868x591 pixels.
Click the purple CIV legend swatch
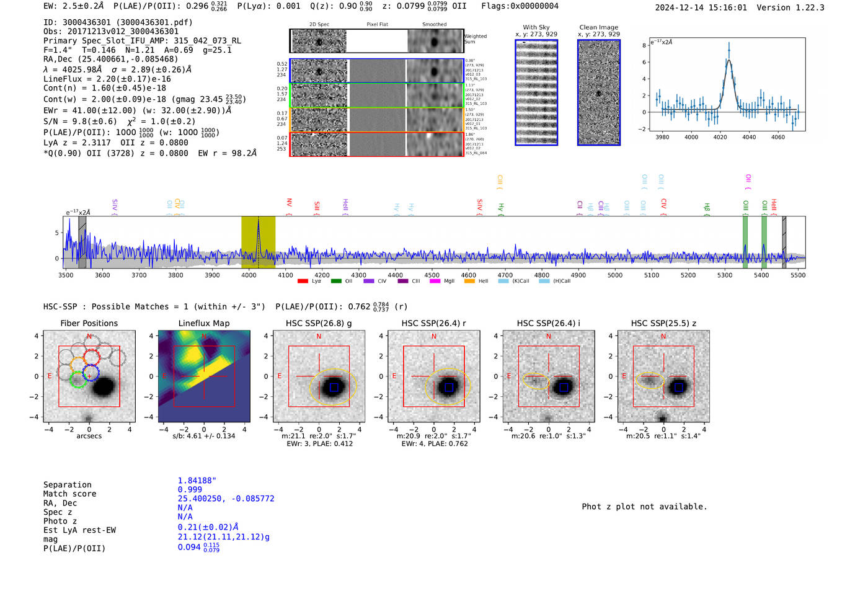(369, 282)
